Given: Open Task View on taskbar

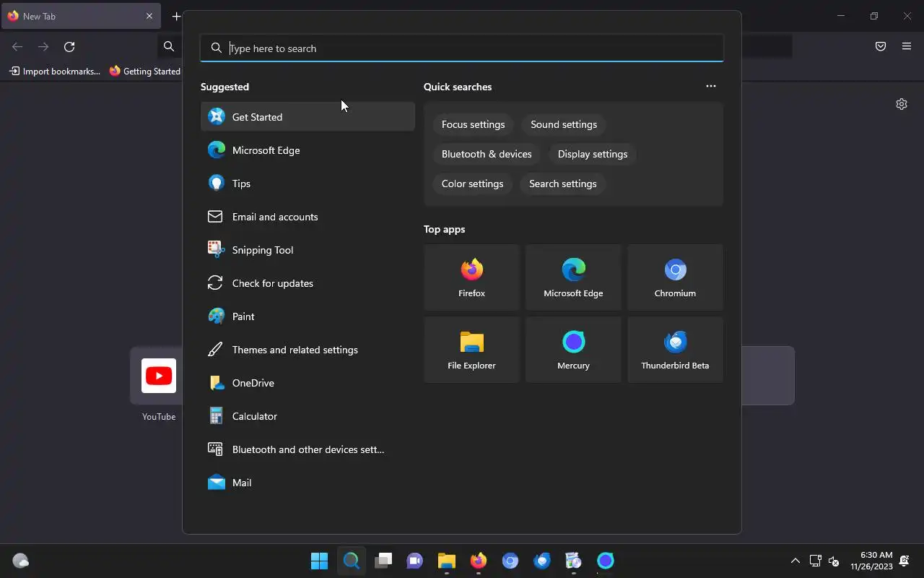Looking at the screenshot, I should pyautogui.click(x=383, y=561).
